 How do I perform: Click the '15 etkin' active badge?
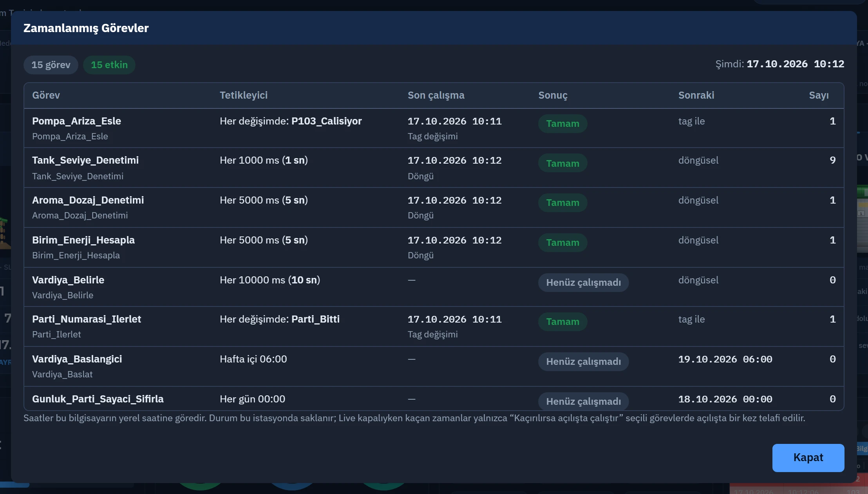(x=109, y=65)
